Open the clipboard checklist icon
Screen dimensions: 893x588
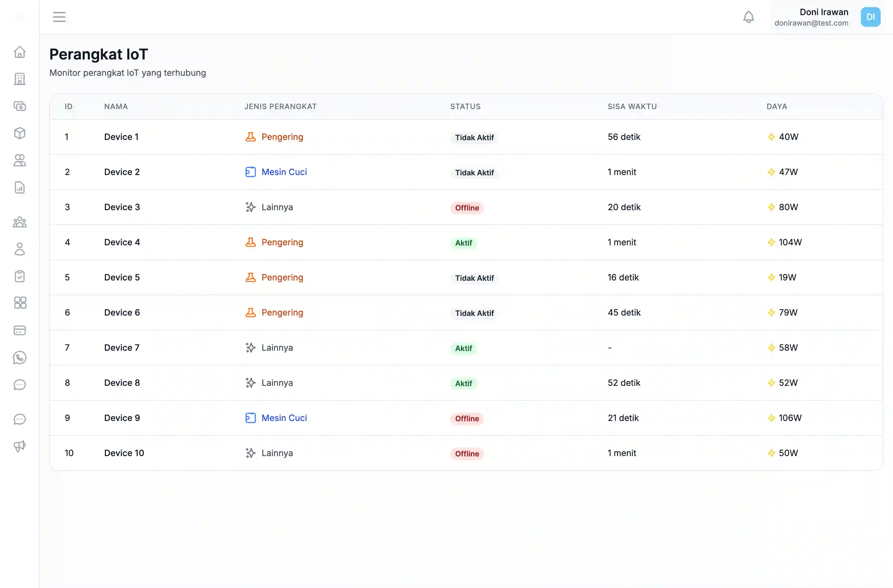pos(19,276)
